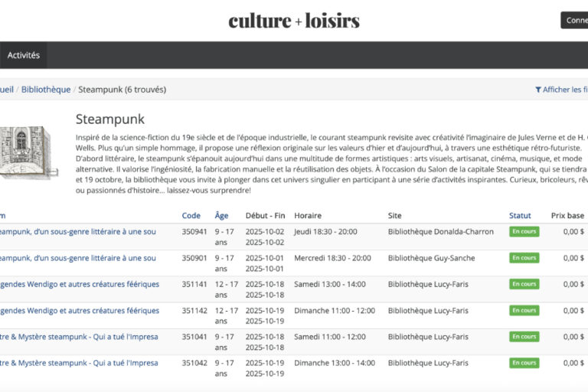Click En cours badge for code 351042
588x392 pixels.
click(524, 363)
